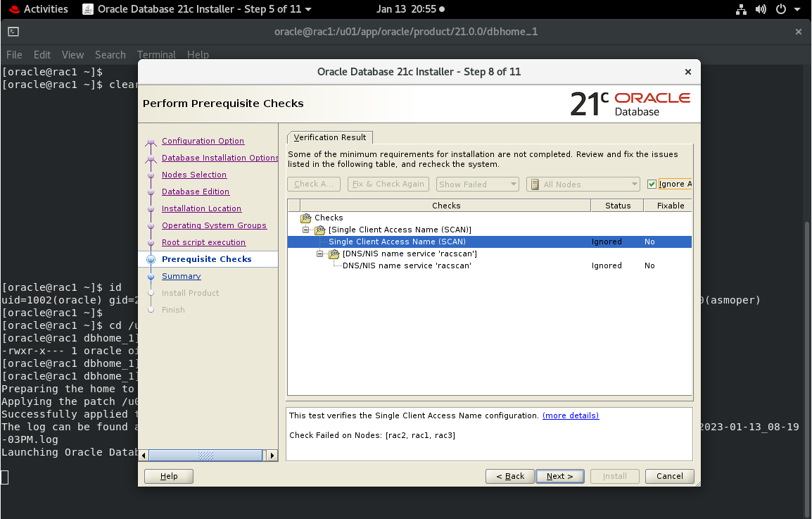Open the terminal Help menu
Image resolution: width=812 pixels, height=519 pixels.
(x=198, y=54)
